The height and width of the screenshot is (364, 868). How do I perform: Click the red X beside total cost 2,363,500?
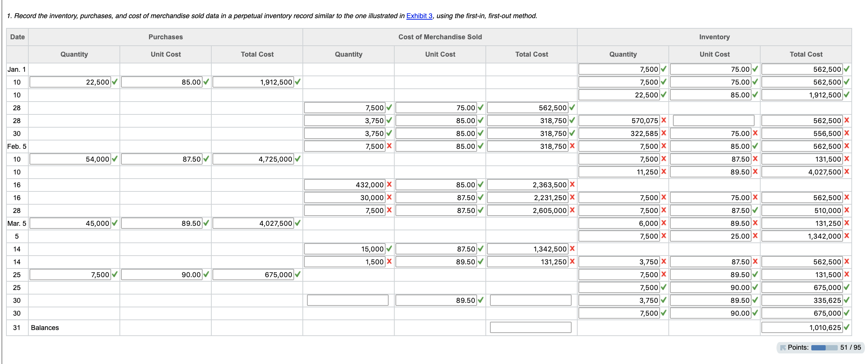[x=572, y=185]
